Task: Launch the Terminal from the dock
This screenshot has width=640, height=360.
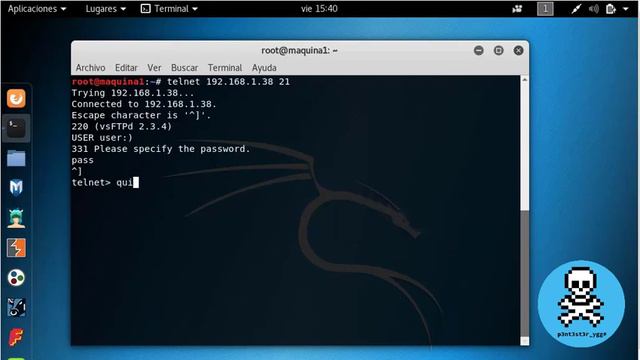Action: click(16, 129)
